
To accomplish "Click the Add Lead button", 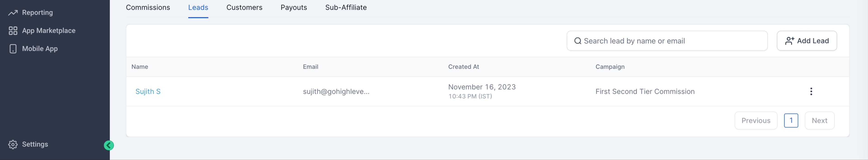I will (807, 41).
